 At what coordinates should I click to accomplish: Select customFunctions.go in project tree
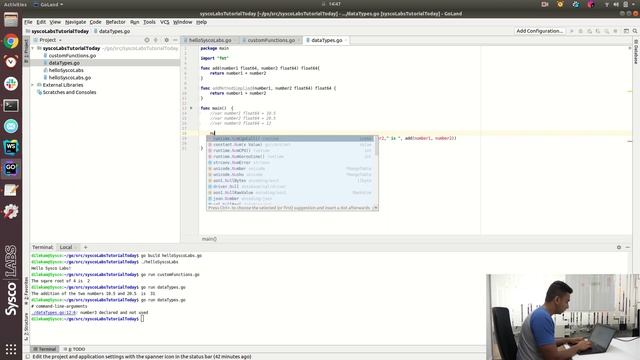coord(72,56)
